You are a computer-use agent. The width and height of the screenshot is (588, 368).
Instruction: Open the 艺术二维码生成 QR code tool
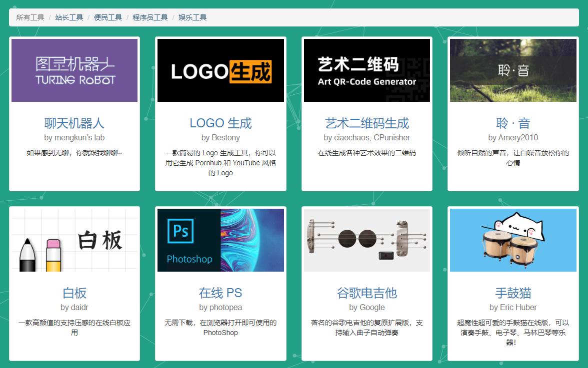point(366,123)
